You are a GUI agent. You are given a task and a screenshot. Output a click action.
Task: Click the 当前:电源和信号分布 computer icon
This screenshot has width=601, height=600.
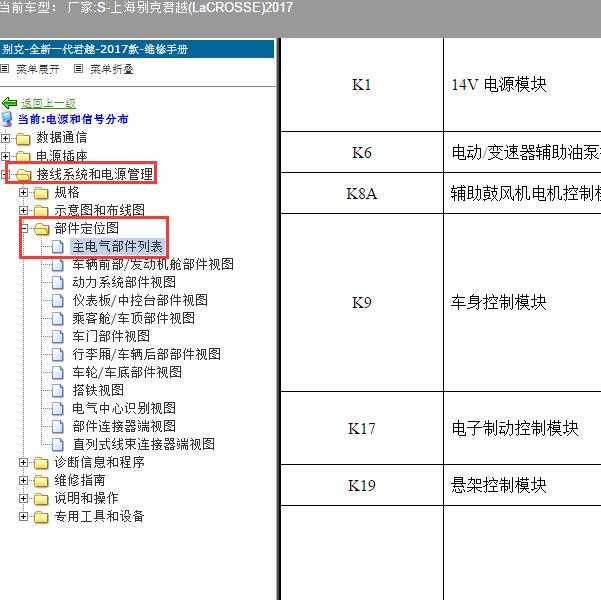click(x=7, y=119)
